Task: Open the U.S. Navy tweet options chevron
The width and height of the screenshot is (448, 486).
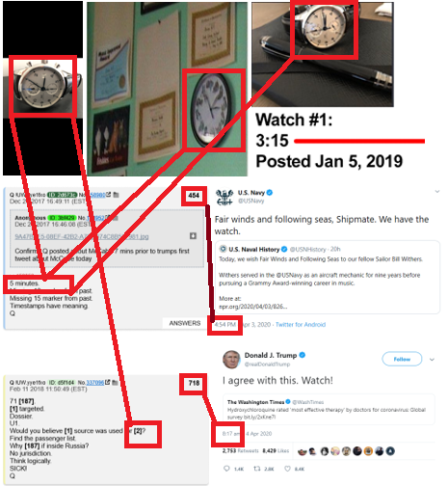Action: pyautogui.click(x=437, y=192)
